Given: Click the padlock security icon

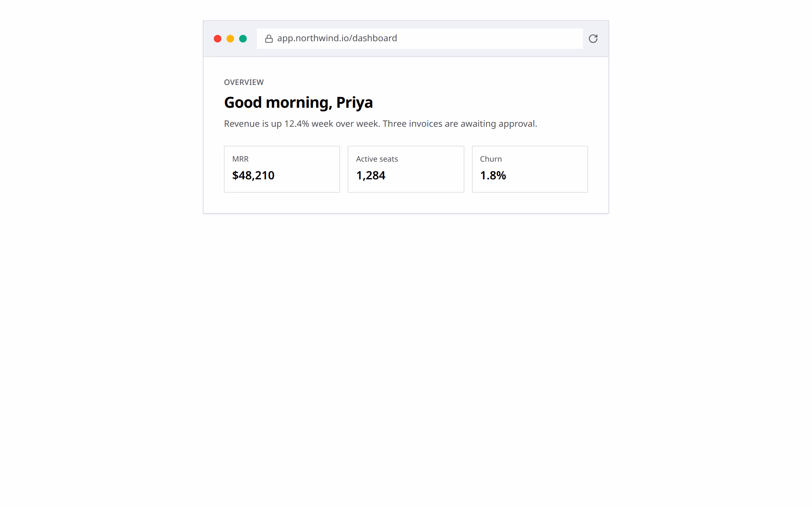Looking at the screenshot, I should [x=269, y=39].
